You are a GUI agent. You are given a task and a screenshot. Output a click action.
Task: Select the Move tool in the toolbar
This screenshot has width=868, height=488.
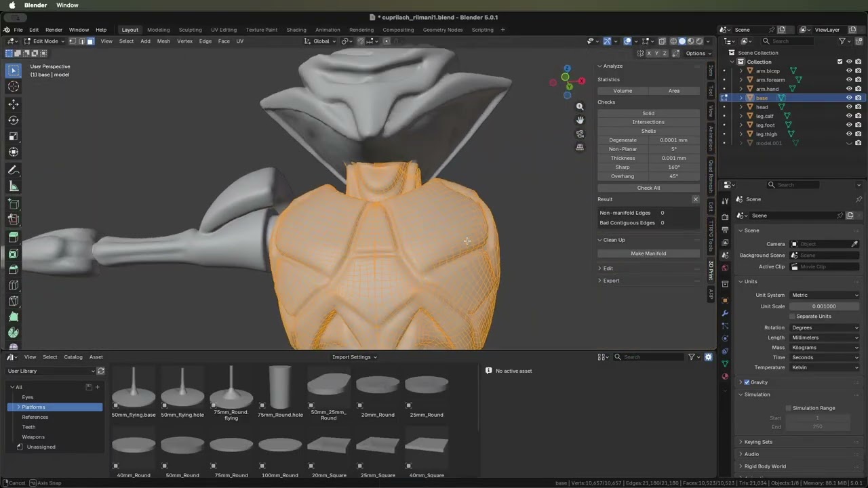click(x=14, y=104)
